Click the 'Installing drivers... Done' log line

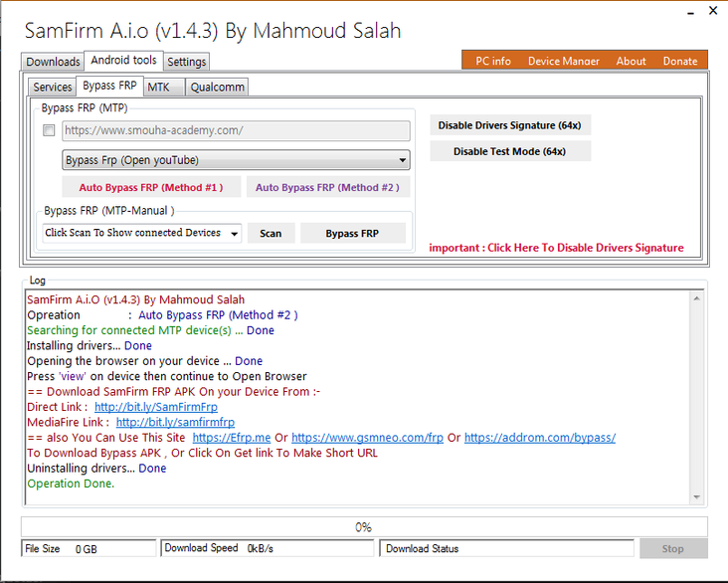click(x=90, y=345)
